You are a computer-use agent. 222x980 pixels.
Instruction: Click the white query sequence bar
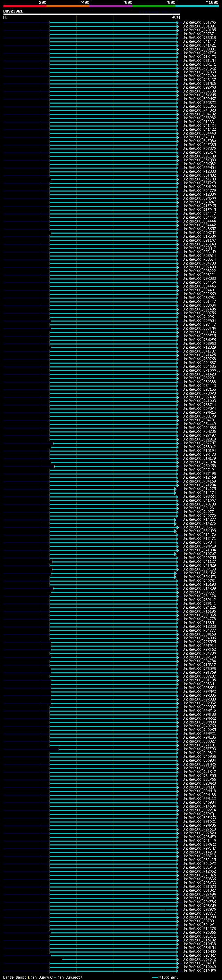pyautogui.click(x=92, y=14)
